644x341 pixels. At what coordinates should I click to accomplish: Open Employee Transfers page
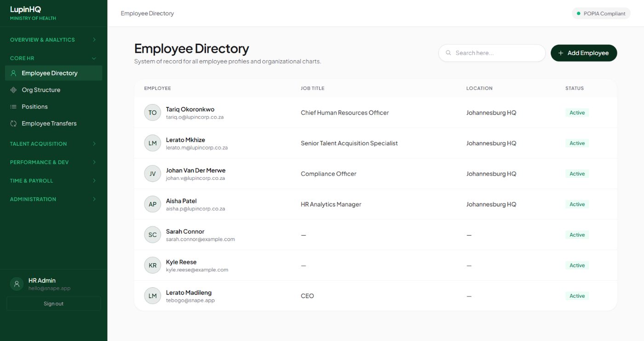pyautogui.click(x=54, y=123)
